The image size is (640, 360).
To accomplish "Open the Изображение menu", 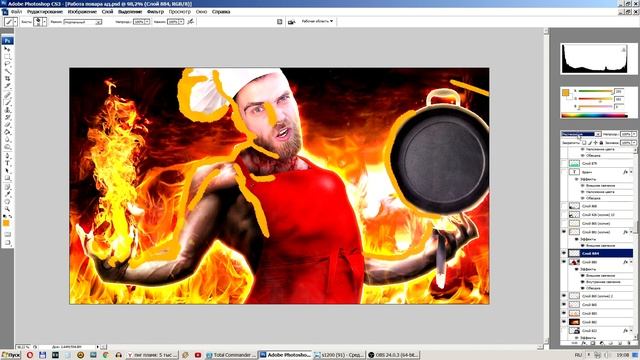I will (82, 12).
